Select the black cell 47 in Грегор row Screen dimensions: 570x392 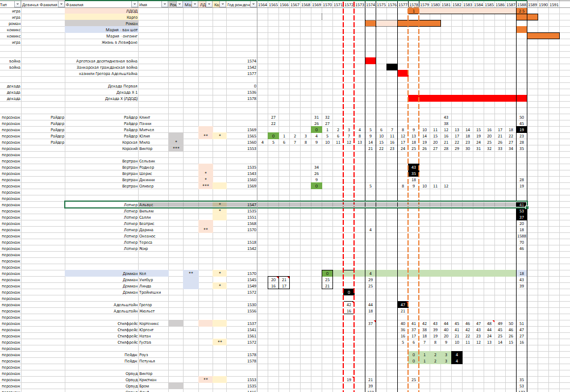click(x=403, y=305)
